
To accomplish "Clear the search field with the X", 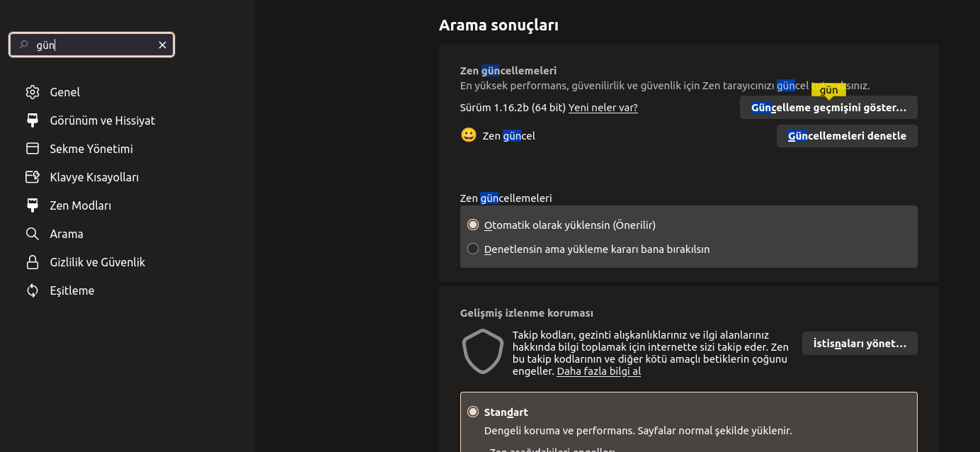I will click(162, 45).
